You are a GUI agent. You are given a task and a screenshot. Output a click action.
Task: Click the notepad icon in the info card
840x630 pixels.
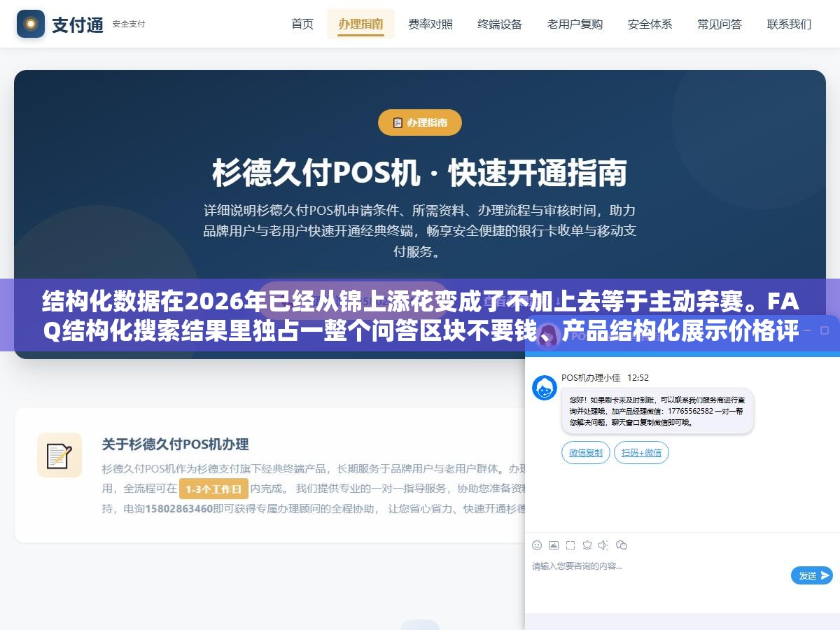pos(59,456)
